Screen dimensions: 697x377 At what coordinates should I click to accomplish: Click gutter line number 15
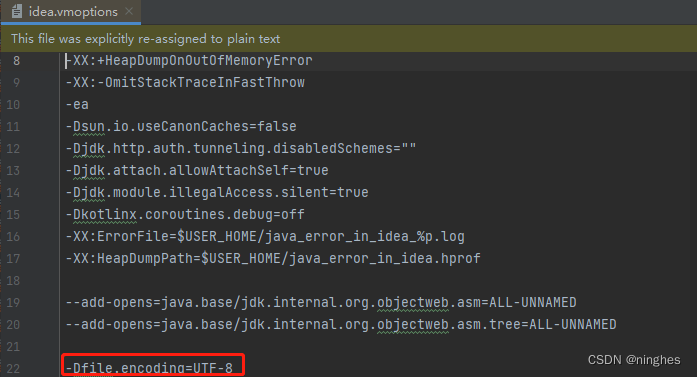(13, 214)
